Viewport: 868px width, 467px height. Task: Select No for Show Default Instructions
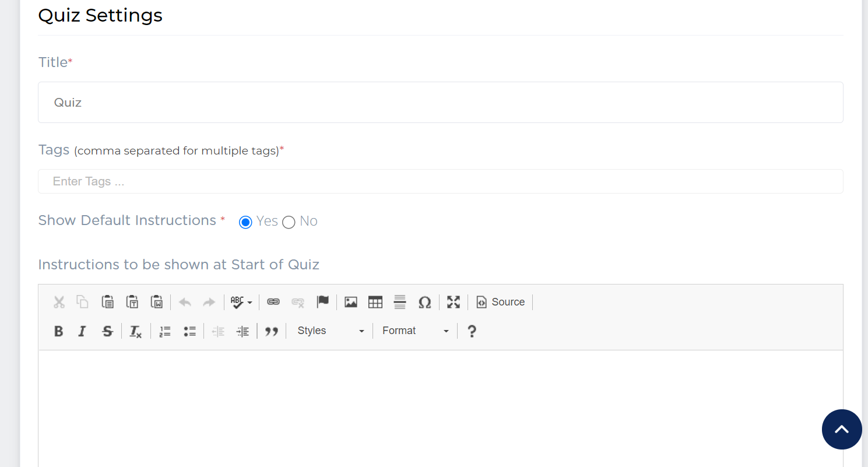[x=289, y=222]
